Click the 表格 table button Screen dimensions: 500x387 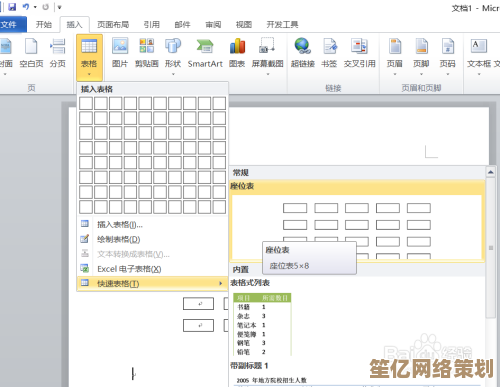click(89, 57)
